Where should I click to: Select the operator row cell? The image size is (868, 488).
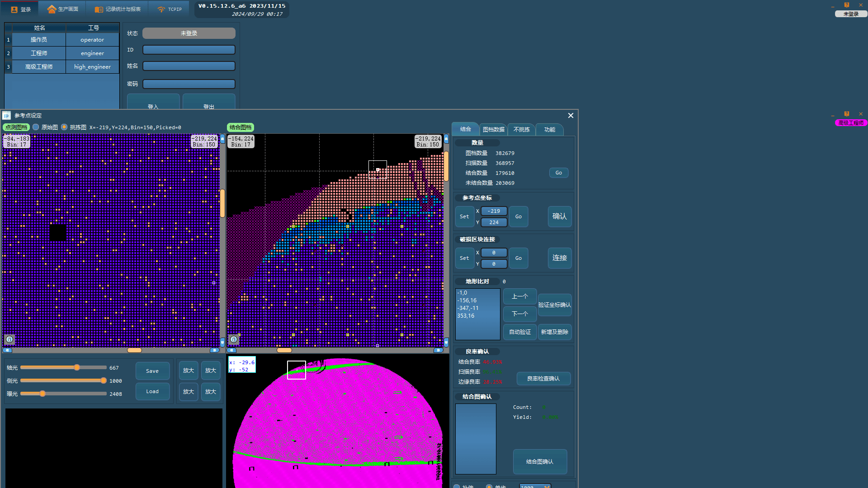[x=92, y=40]
